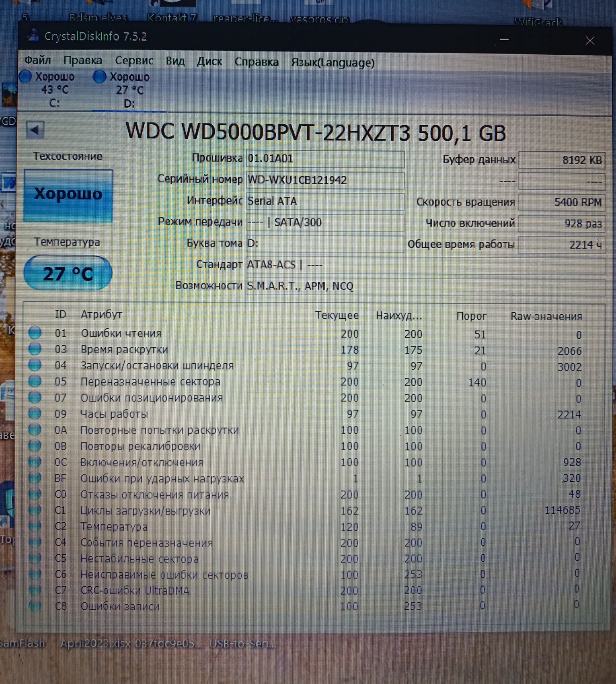Viewport: 616px width, 684px height.
Task: Click status circle of 0C Включения/отключения
Action: click(35, 462)
